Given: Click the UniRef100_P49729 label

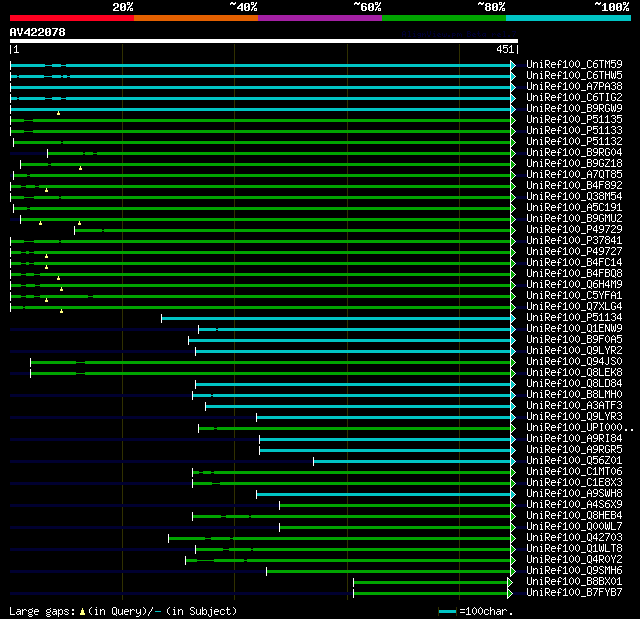Looking at the screenshot, I should 574,230.
